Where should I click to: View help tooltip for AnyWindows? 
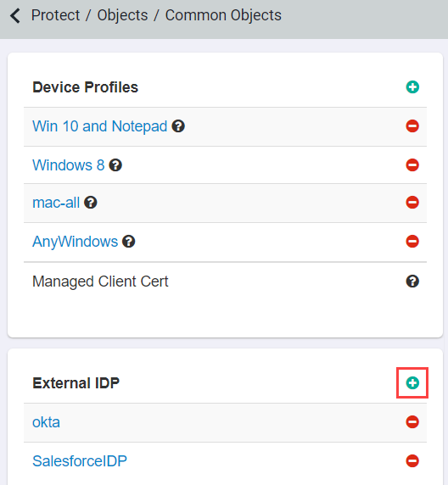tap(128, 242)
